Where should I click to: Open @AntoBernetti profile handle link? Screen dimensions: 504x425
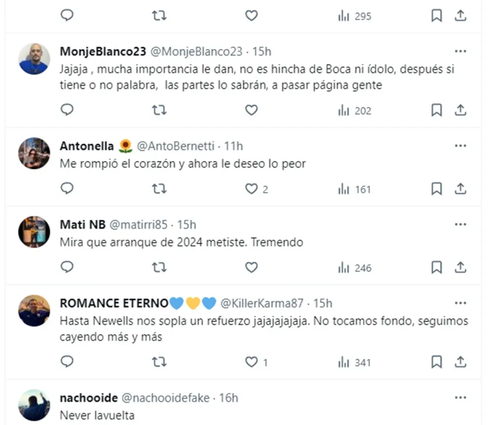[175, 146]
